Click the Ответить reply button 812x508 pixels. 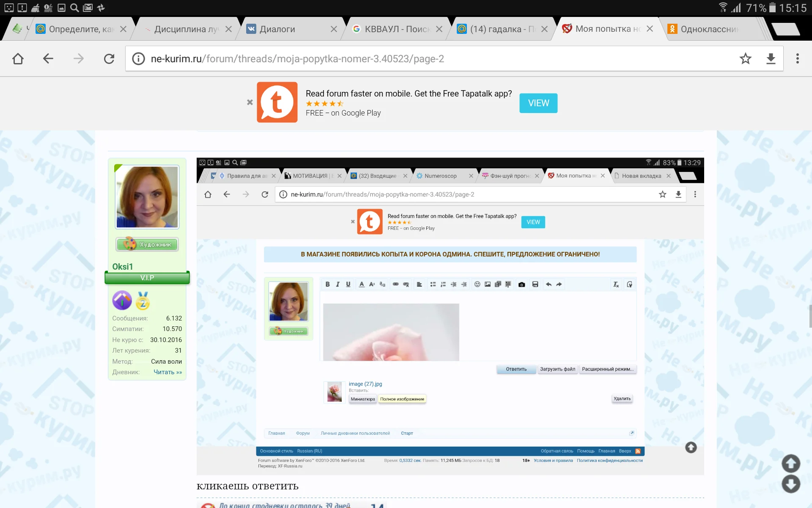coord(516,369)
